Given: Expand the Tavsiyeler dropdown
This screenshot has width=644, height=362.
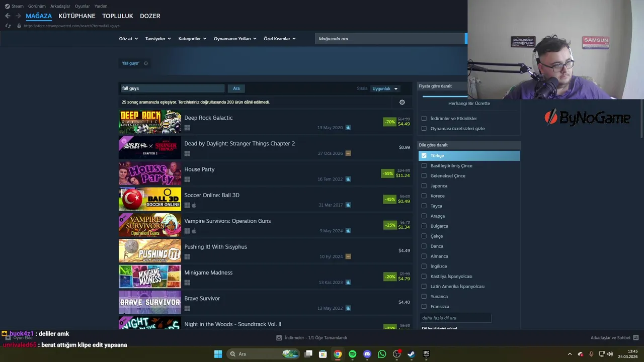Looking at the screenshot, I should tap(158, 39).
